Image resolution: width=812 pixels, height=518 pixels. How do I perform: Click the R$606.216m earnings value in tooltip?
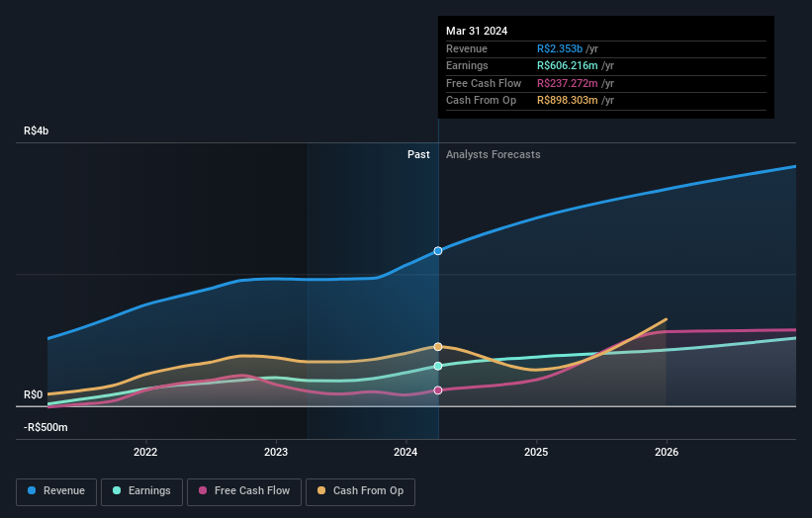pyautogui.click(x=568, y=65)
